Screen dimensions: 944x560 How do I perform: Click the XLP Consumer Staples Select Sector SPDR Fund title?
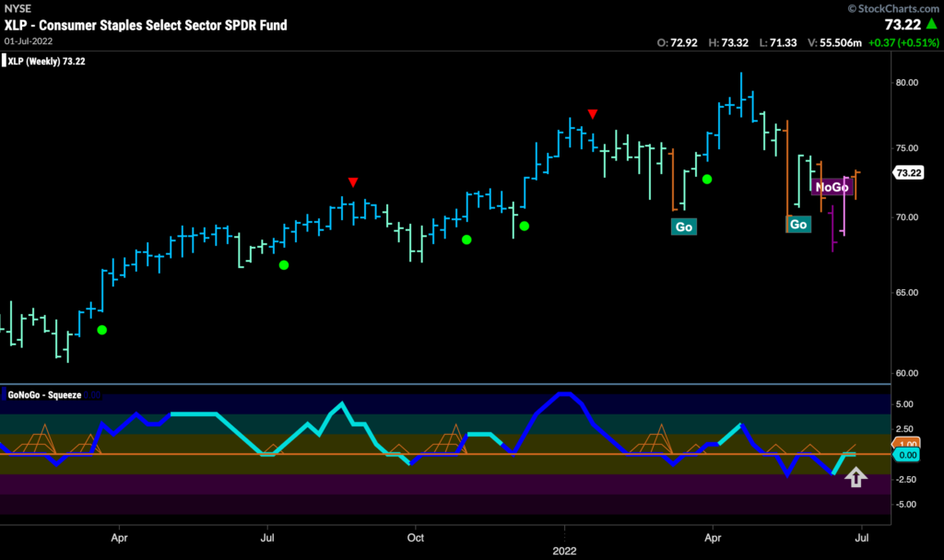[x=146, y=25]
